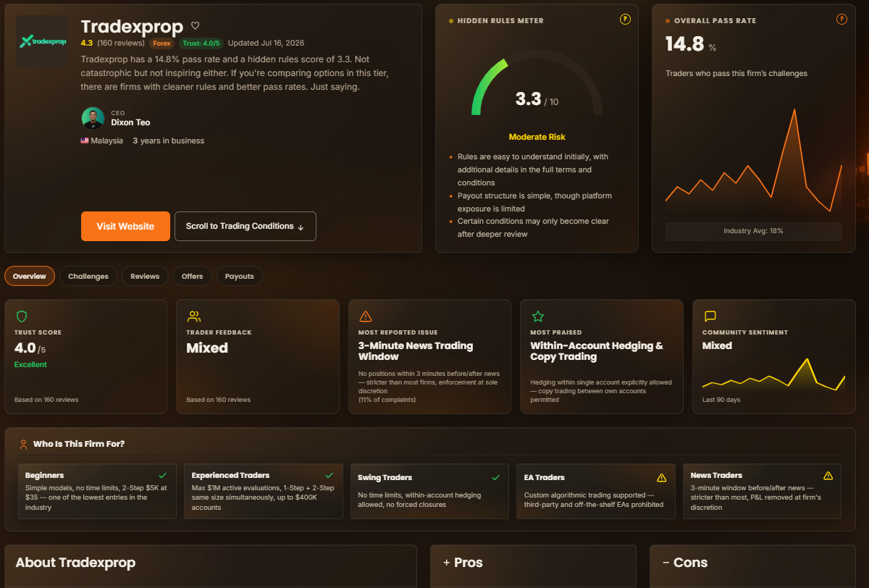The image size is (869, 588).
Task: Click the 14.8 pass rate figure
Action: pos(685,44)
